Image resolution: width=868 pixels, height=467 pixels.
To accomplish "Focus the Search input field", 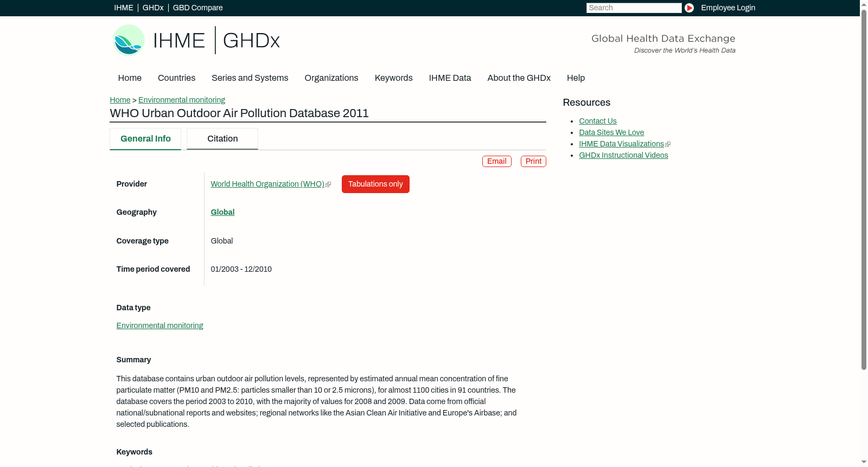I will pos(634,8).
